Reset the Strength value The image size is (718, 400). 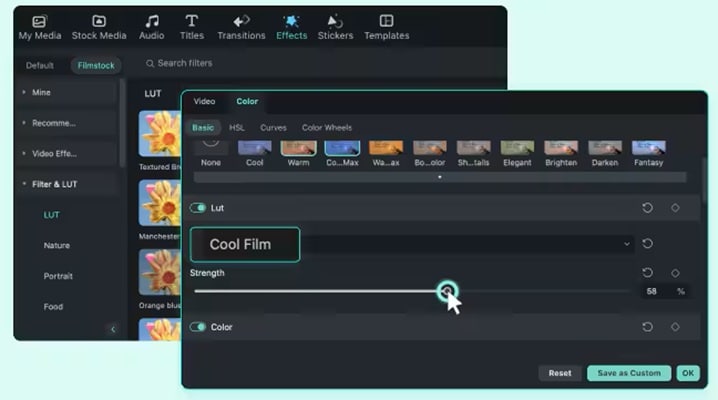tap(647, 273)
